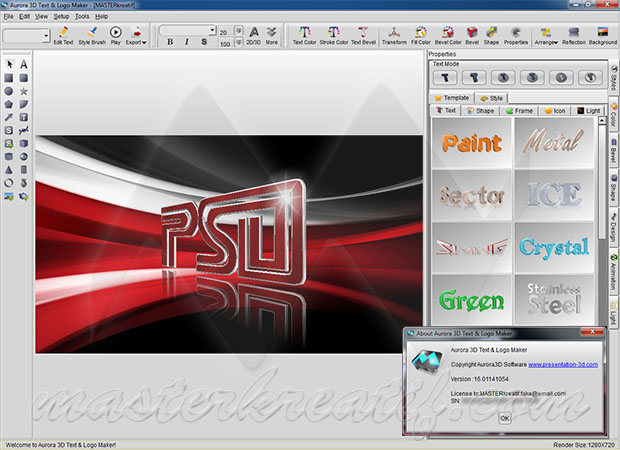620x450 pixels.
Task: Switch to the Frame templates tab
Action: [x=520, y=111]
